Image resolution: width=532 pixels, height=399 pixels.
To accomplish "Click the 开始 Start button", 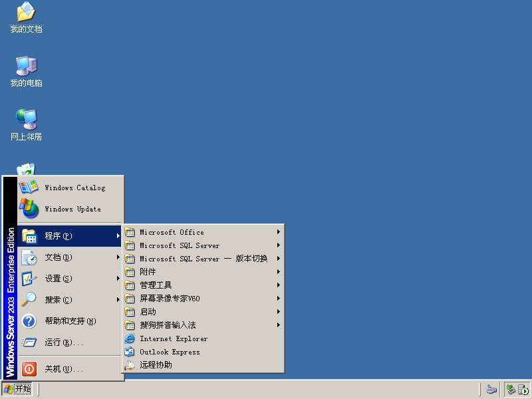I will tap(17, 389).
